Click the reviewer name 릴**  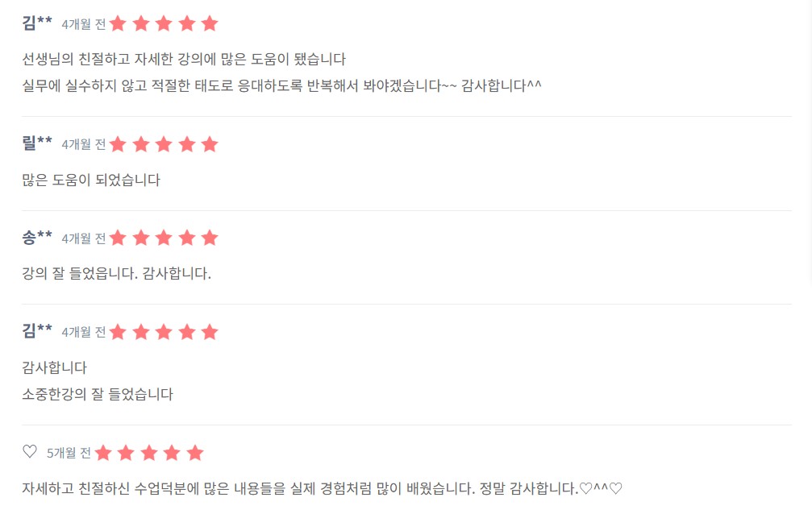[37, 143]
